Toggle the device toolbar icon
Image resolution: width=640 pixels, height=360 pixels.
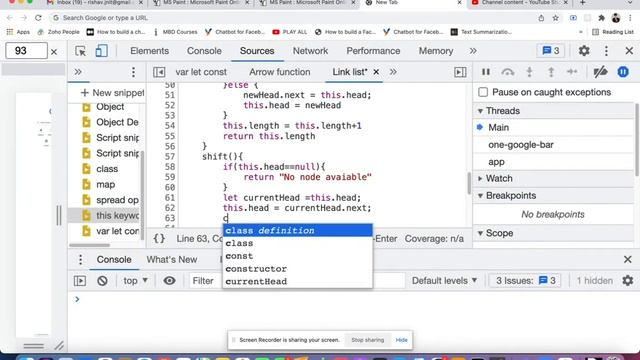101,51
